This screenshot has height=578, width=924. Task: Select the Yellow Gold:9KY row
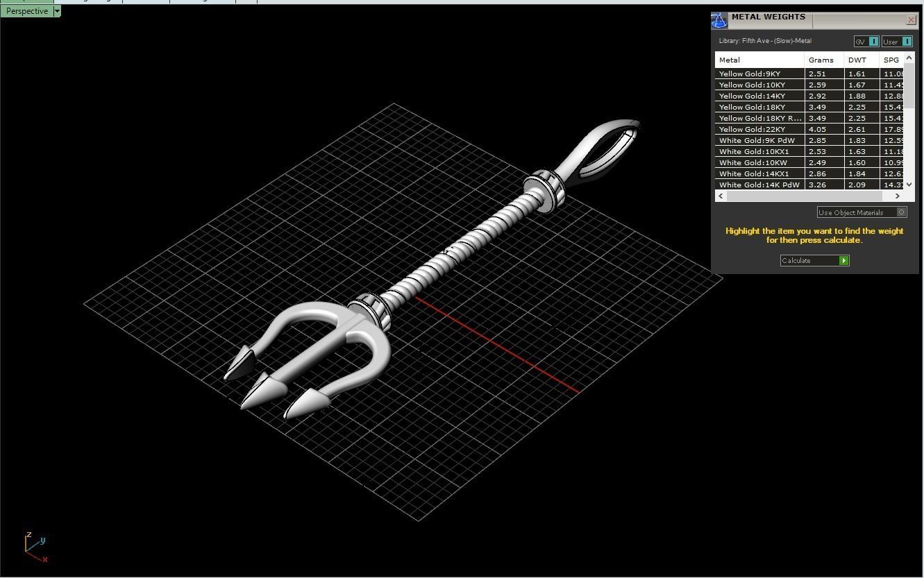pyautogui.click(x=809, y=74)
